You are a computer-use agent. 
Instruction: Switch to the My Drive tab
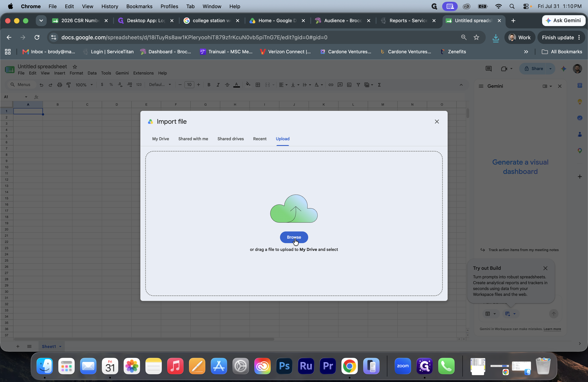pos(160,139)
